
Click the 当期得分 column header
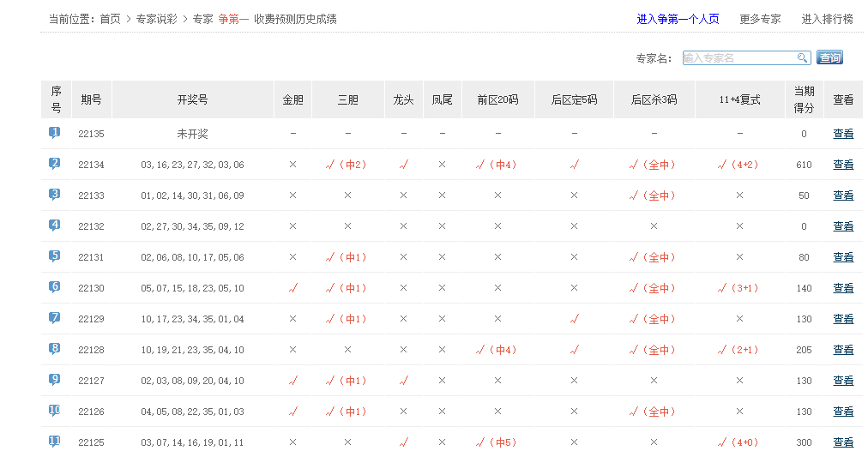(804, 99)
